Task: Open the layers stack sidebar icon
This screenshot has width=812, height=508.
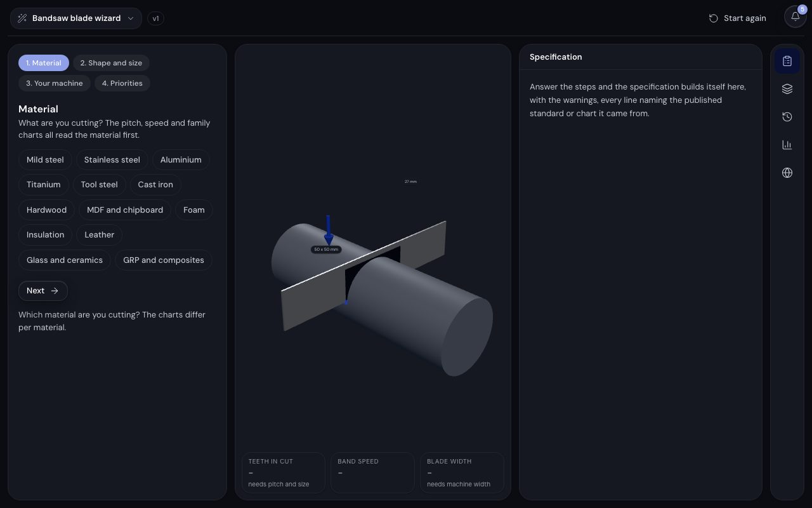Action: coord(787,89)
